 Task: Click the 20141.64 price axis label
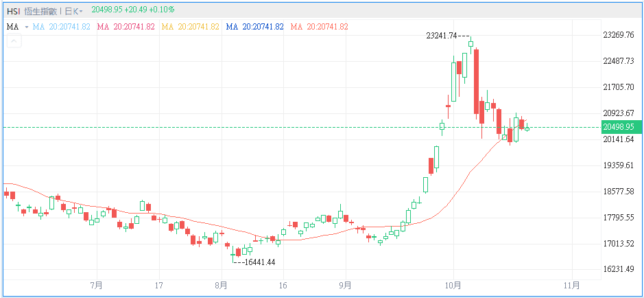[x=619, y=139]
